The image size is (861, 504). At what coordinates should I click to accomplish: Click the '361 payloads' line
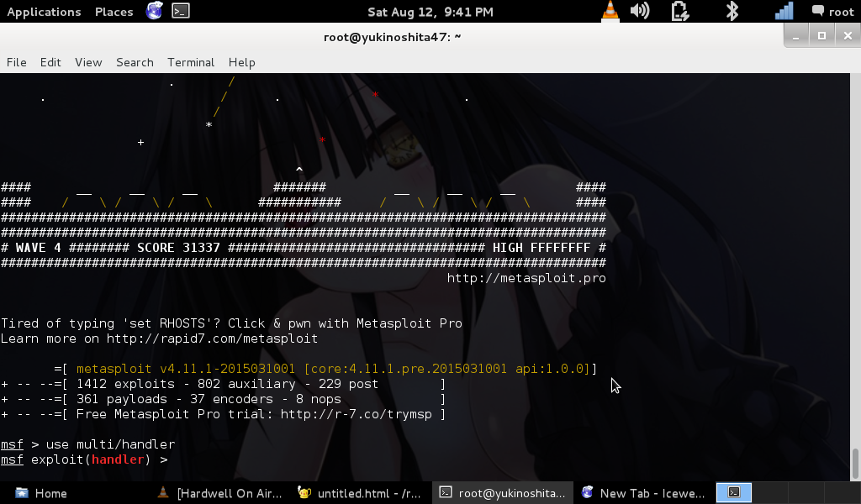[x=223, y=399]
